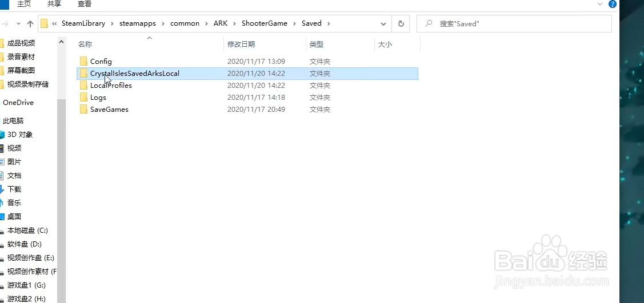Navigate to SteamLibrary in the breadcrumb
This screenshot has height=303, width=644.
click(83, 23)
